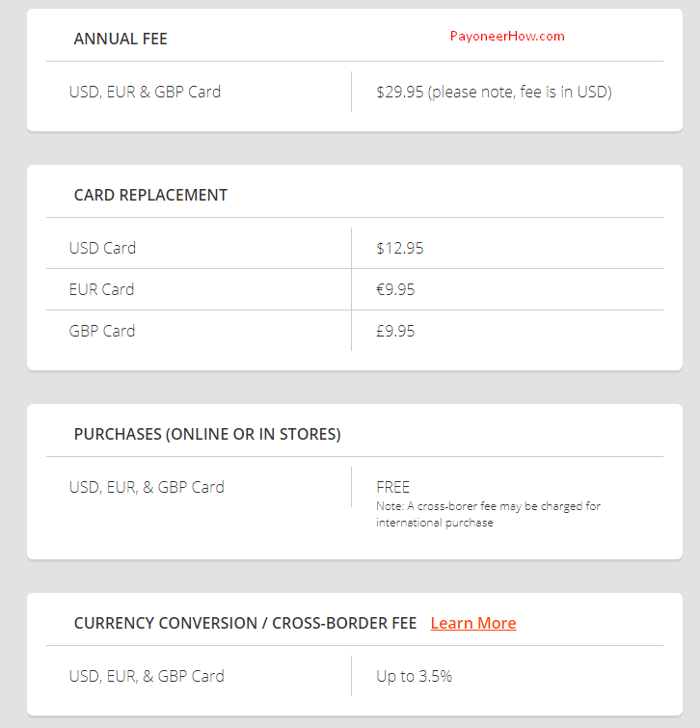700x728 pixels.
Task: Click the $12.95 replacement fee value
Action: 400,248
